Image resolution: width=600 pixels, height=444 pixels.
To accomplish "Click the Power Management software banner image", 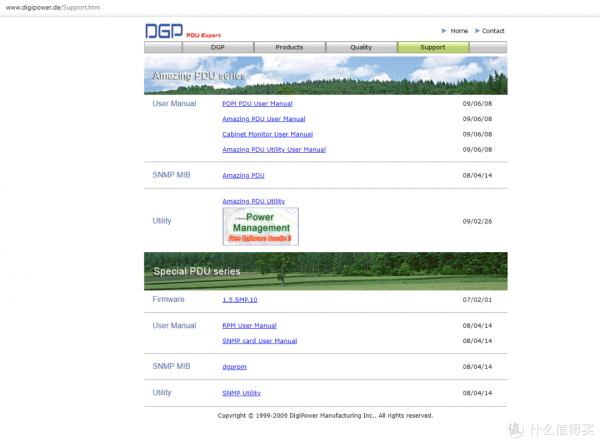I will 260,226.
